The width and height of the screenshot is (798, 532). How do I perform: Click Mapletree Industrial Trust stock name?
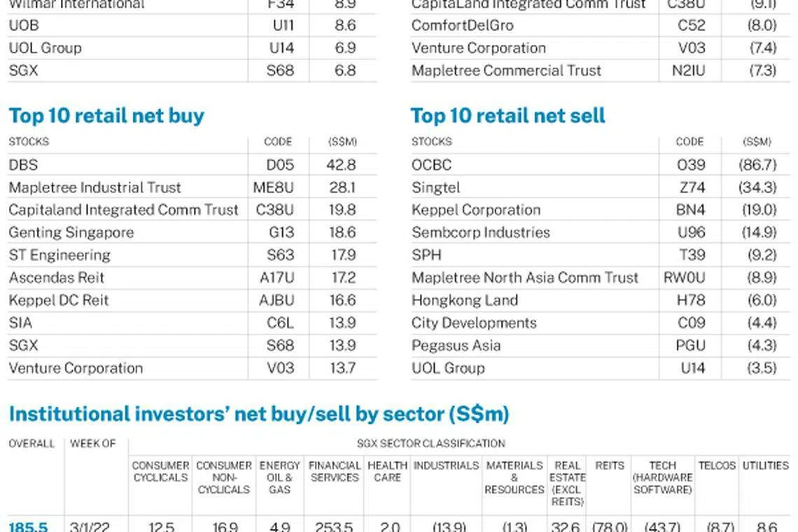94,188
